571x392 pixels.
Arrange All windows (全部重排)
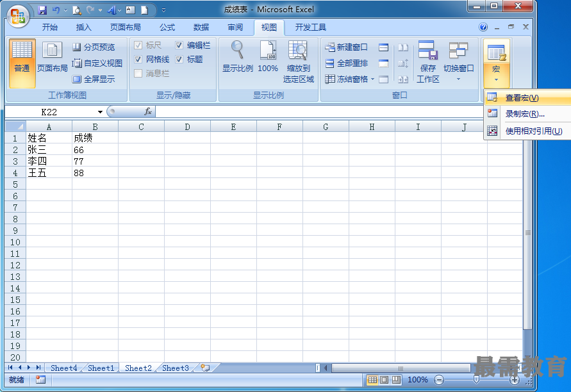click(346, 63)
